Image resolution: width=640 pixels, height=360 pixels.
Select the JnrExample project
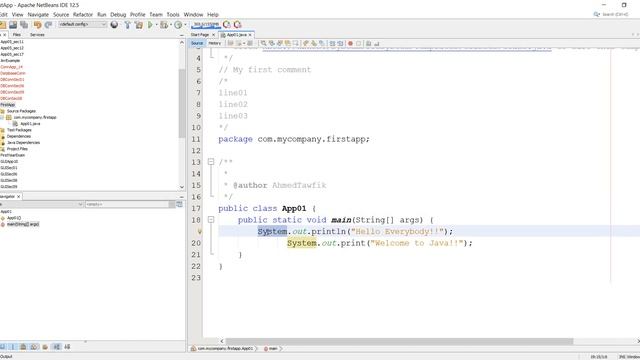click(10, 60)
